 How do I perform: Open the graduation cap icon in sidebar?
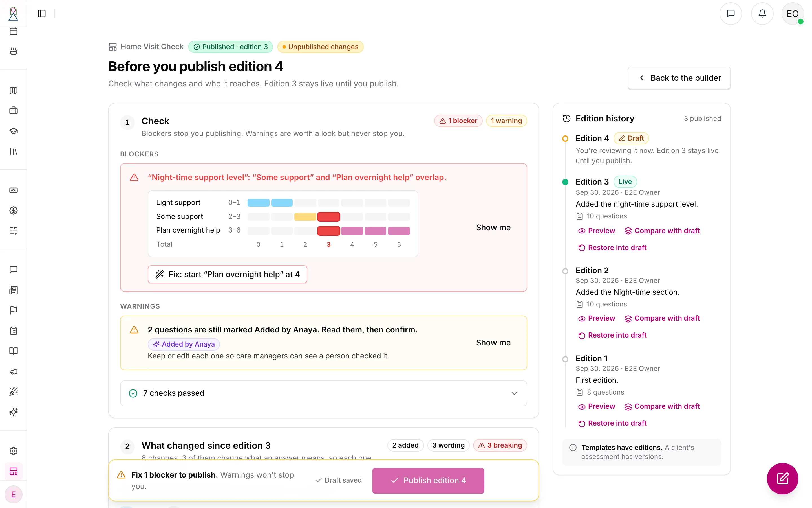coord(14,131)
